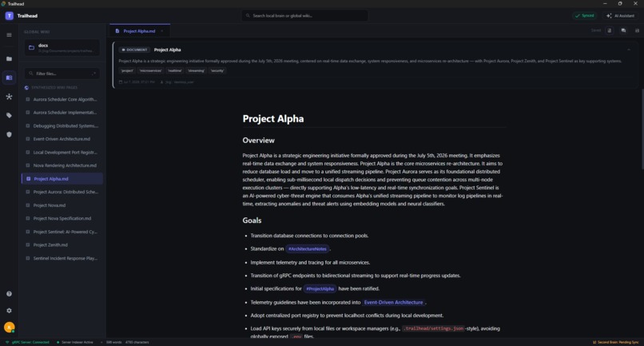Open the AI Assistant panel
644x346 pixels.
pyautogui.click(x=621, y=16)
